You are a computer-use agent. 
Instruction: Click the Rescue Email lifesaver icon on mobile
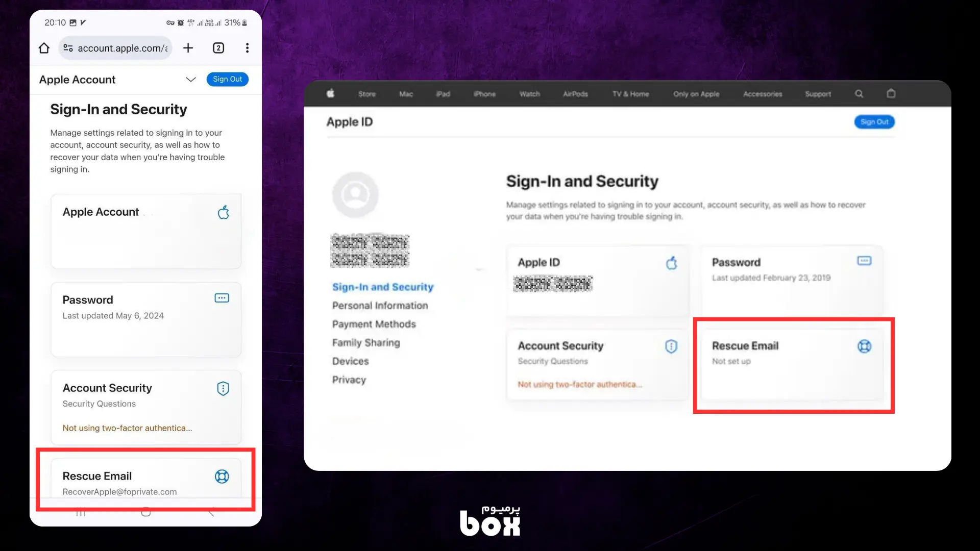222,477
